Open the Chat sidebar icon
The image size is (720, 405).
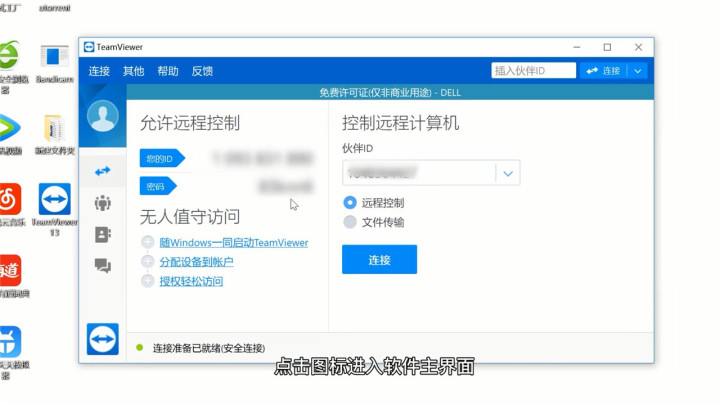tap(102, 265)
